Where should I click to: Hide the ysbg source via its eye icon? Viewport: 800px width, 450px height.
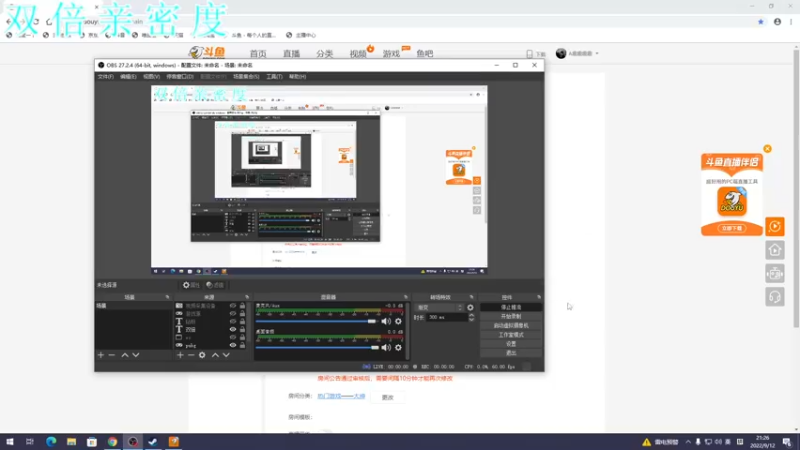coord(233,345)
